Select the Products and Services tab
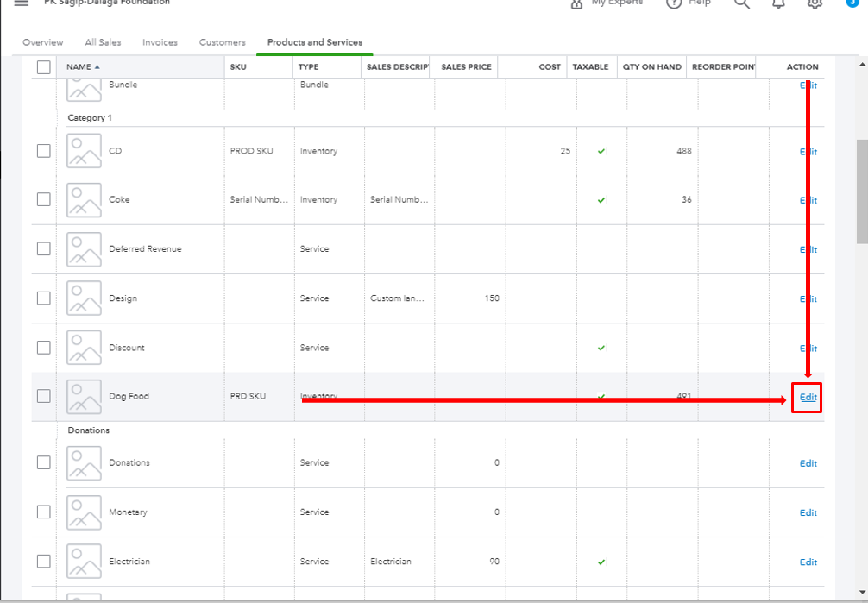 click(x=314, y=42)
